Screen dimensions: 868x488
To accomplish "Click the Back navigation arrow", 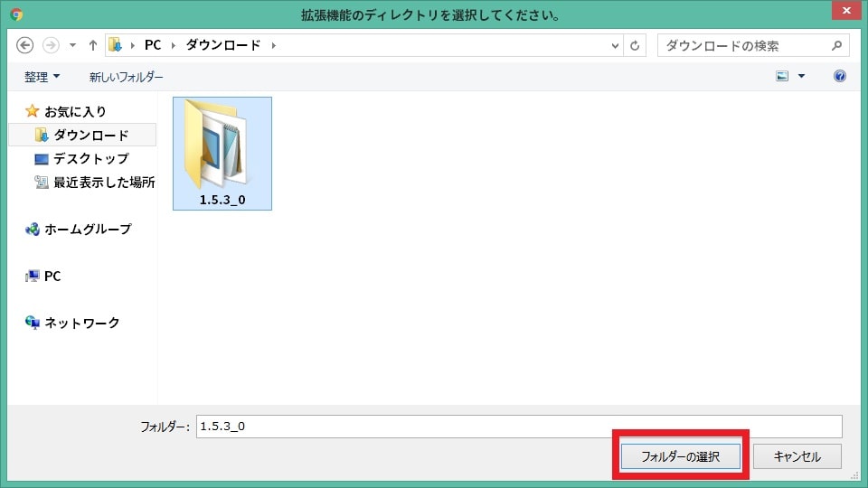I will [x=24, y=45].
